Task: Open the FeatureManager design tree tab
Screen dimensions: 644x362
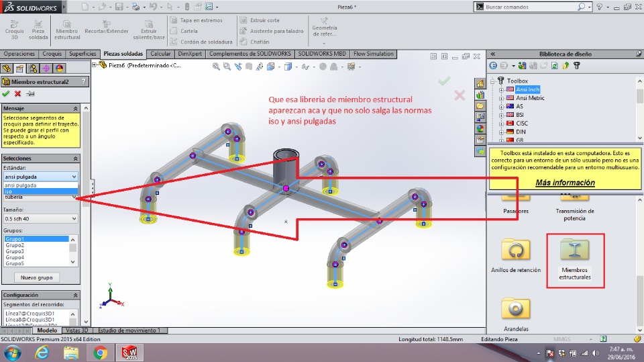Action: (7, 69)
